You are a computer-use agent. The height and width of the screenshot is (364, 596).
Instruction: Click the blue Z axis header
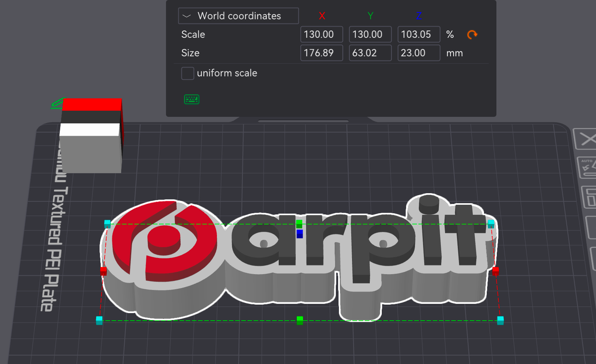point(419,16)
